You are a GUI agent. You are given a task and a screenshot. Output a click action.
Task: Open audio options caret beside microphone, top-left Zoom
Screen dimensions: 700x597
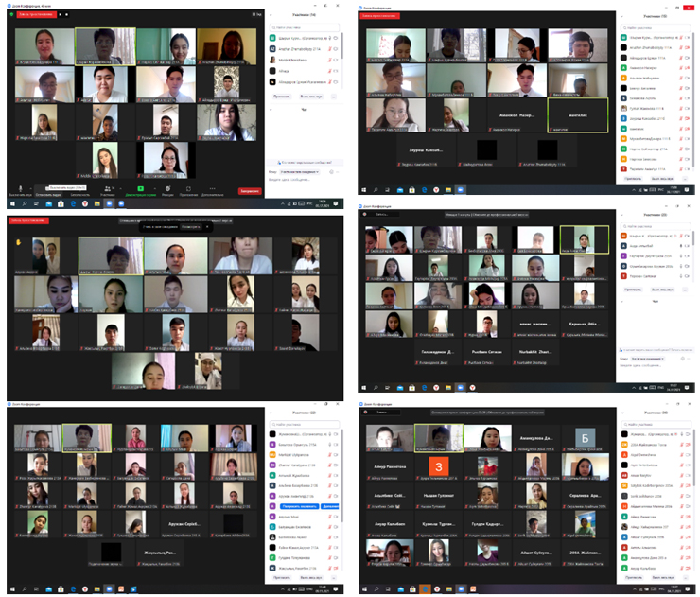[x=30, y=188]
